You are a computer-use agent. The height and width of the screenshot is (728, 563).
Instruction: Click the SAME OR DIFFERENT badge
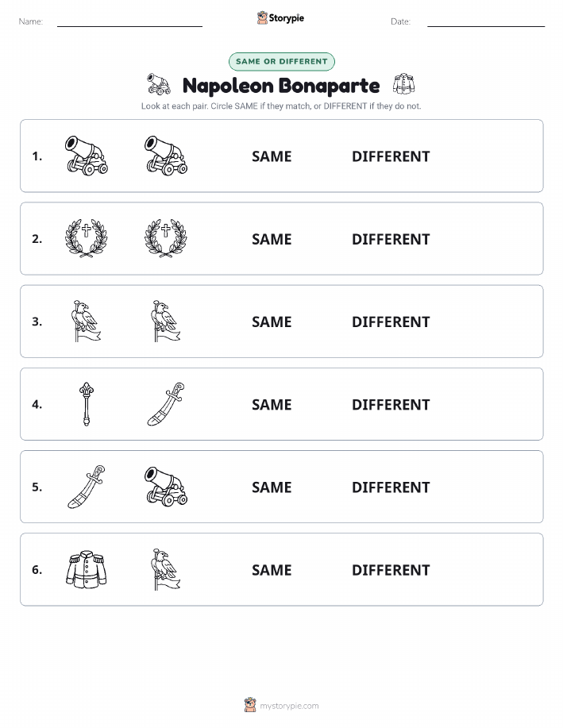click(281, 61)
